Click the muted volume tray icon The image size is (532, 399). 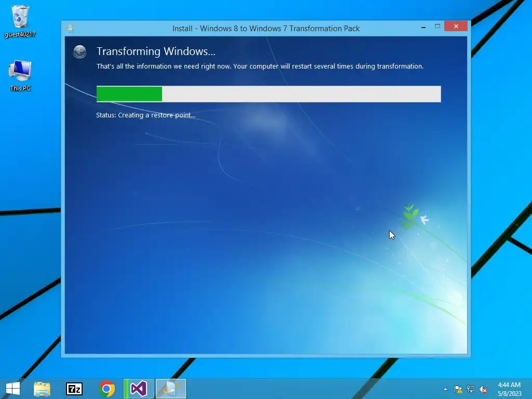(x=483, y=389)
